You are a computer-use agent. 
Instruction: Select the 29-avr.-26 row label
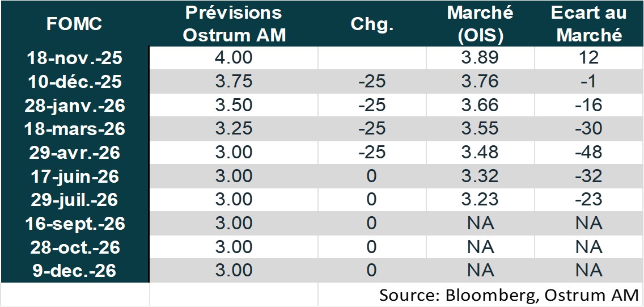[x=74, y=153]
